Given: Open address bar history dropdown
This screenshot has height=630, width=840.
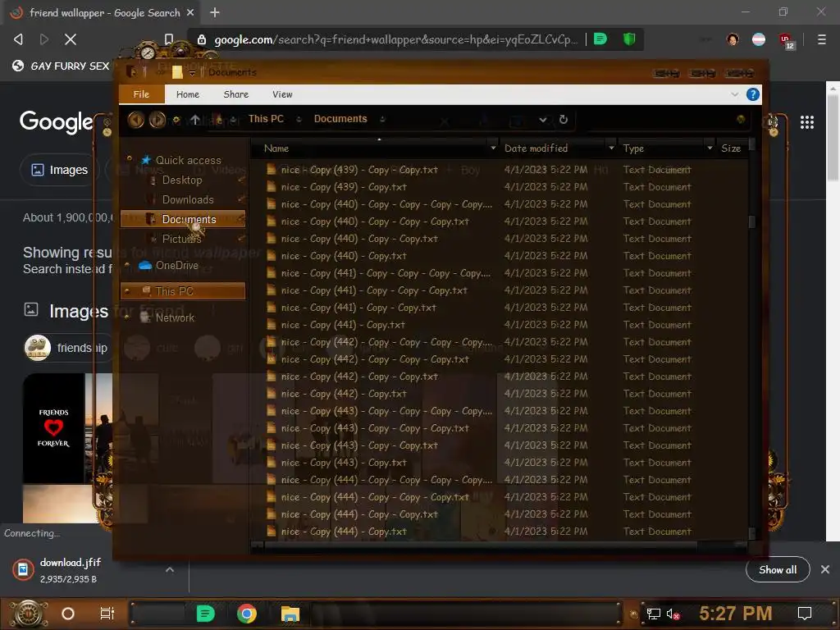Looking at the screenshot, I should 543,120.
